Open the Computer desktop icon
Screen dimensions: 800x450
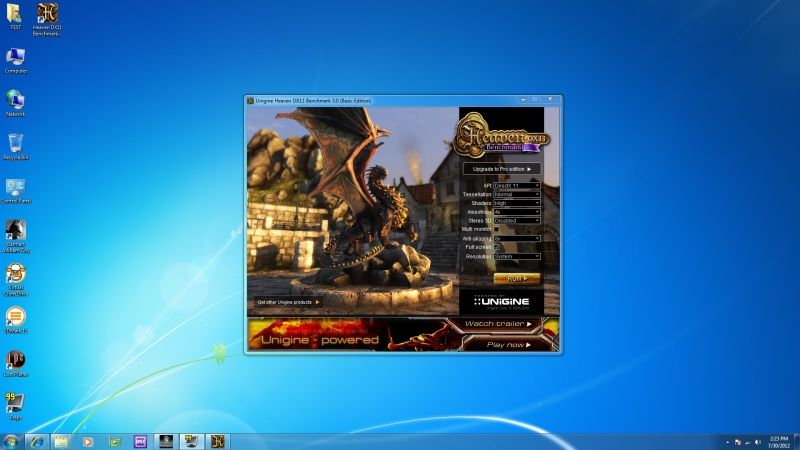tap(15, 61)
